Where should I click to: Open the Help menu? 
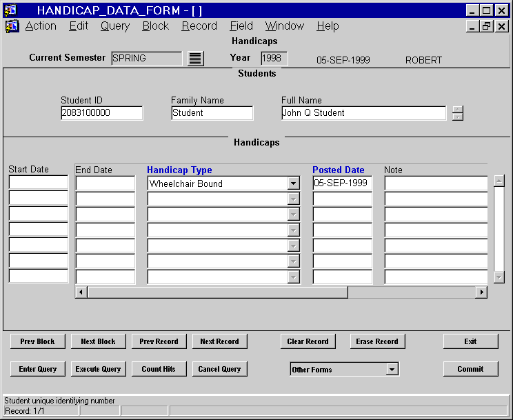click(328, 26)
